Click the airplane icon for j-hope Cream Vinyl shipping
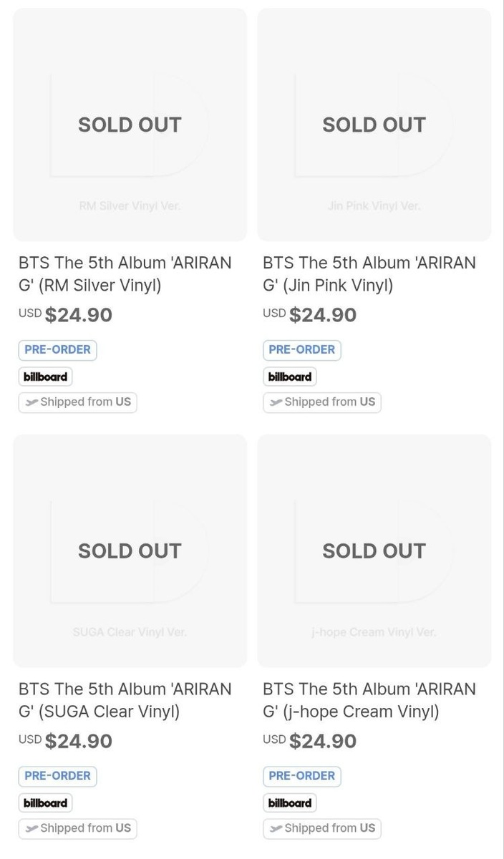The height and width of the screenshot is (859, 504). tap(276, 828)
